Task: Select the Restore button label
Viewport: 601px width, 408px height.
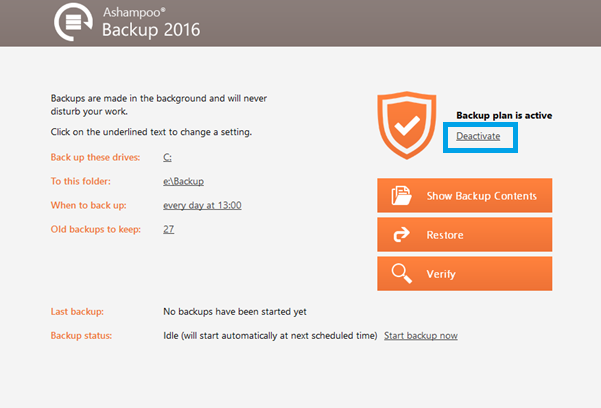Action: pos(445,235)
